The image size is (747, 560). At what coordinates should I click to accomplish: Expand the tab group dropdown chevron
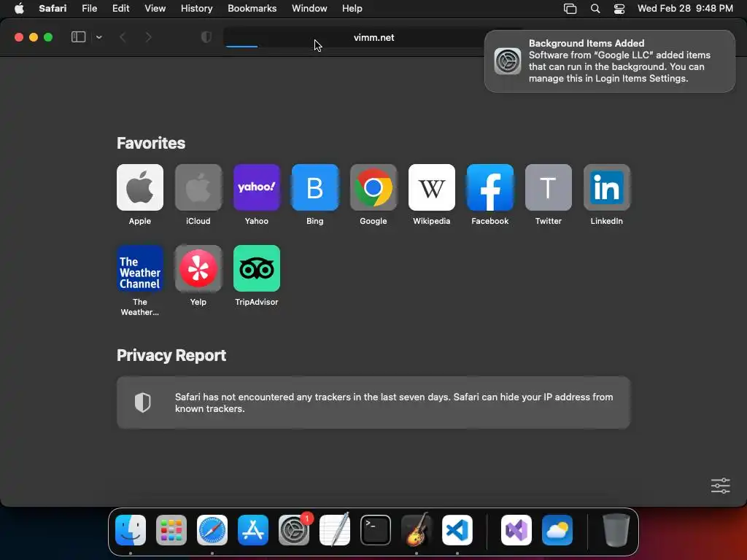coord(99,37)
